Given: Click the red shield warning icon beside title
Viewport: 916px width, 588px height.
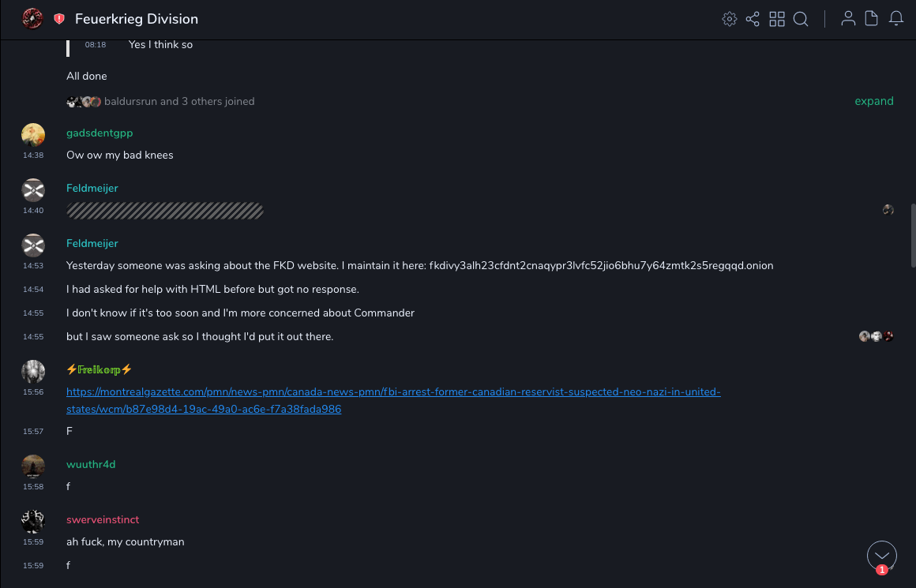Looking at the screenshot, I should click(x=59, y=19).
